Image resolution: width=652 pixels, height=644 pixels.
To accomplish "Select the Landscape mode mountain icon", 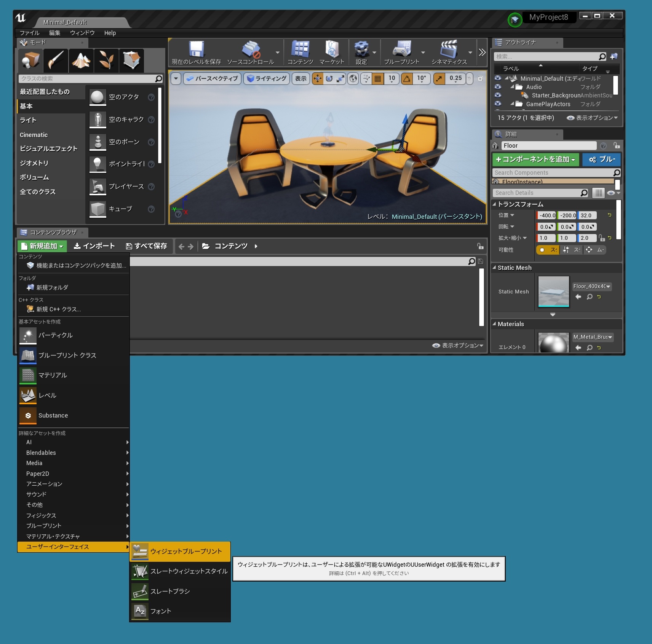I will (81, 60).
